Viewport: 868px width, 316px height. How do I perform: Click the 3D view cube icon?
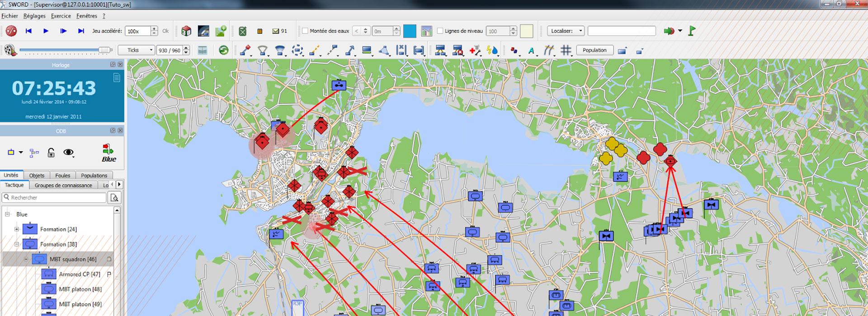tap(186, 31)
